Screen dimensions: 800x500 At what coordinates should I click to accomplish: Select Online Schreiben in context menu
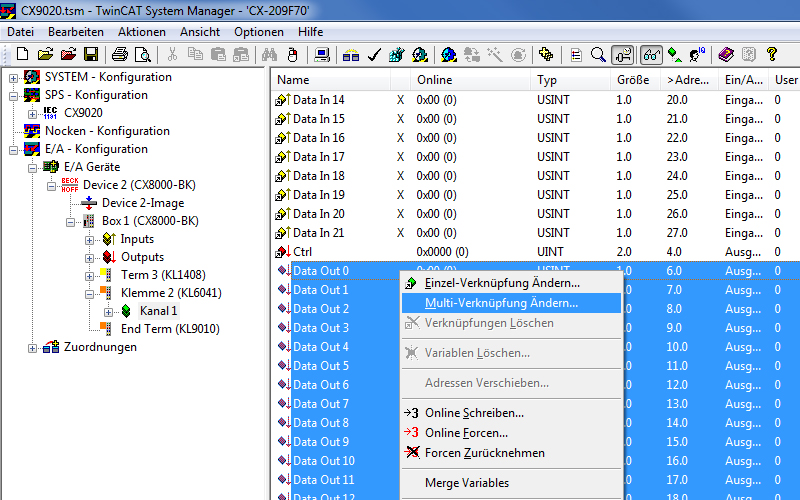tap(511, 413)
